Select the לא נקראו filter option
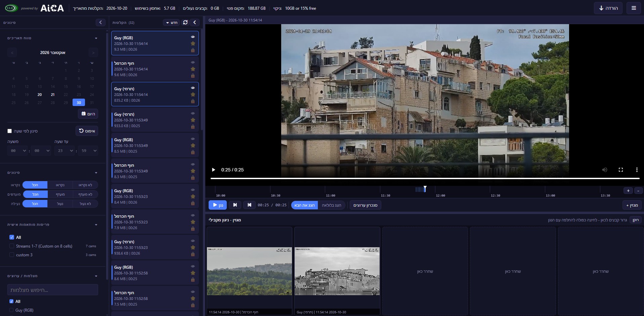The image size is (644, 316). 85,185
